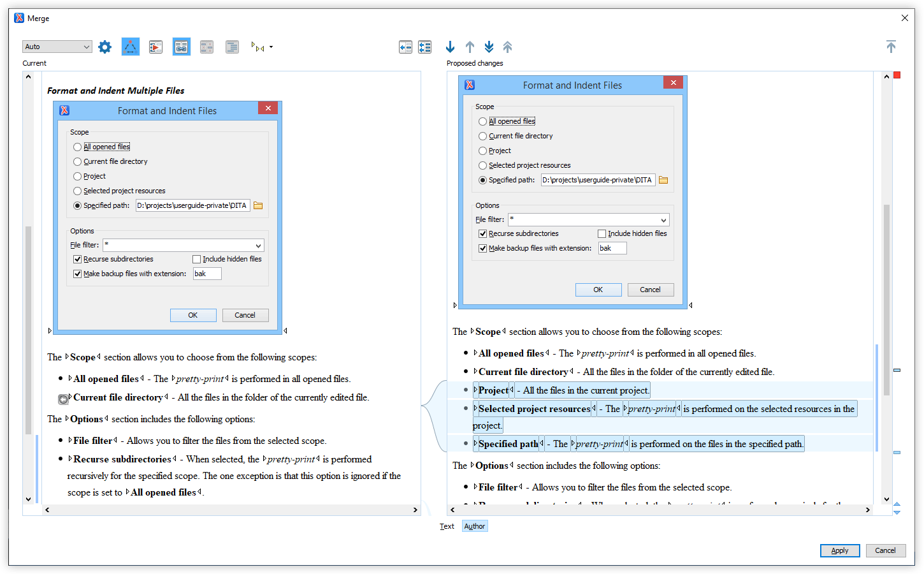Screen dimensions: 924x574
Task: Toggle Recurse subdirectories checkbox in Current screenshot
Action: [x=77, y=259]
